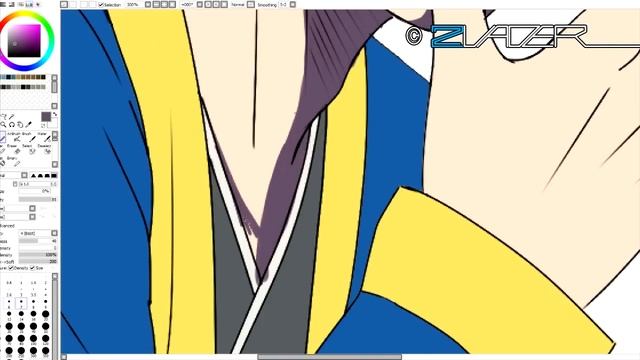The width and height of the screenshot is (640, 360).
Task: Click the swatches panel scrollbar
Action: (x=54, y=91)
